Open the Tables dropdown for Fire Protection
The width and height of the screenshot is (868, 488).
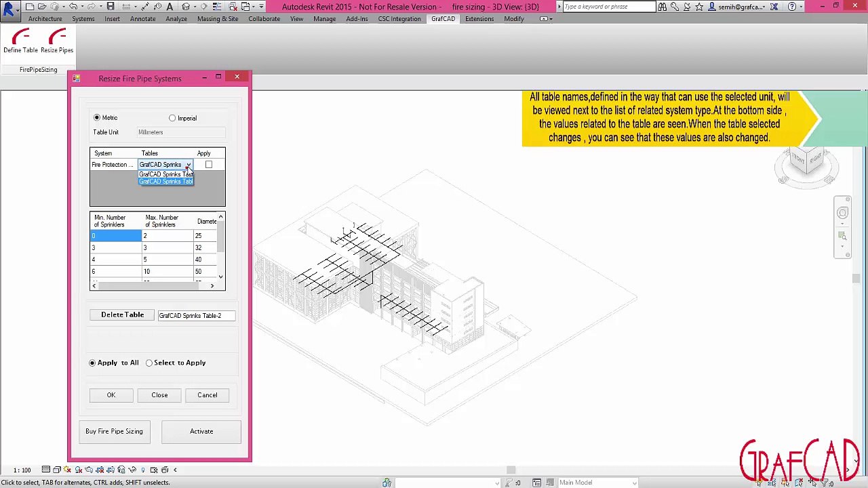[188, 165]
